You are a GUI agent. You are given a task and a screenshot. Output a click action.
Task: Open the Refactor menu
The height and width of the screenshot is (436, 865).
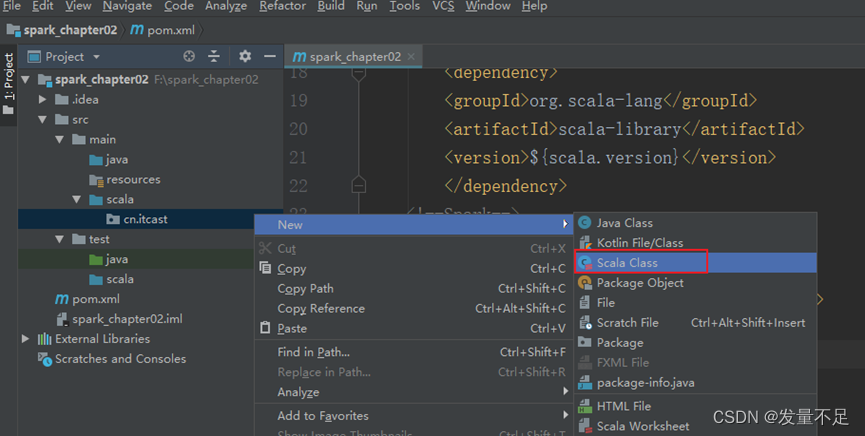pyautogui.click(x=282, y=6)
